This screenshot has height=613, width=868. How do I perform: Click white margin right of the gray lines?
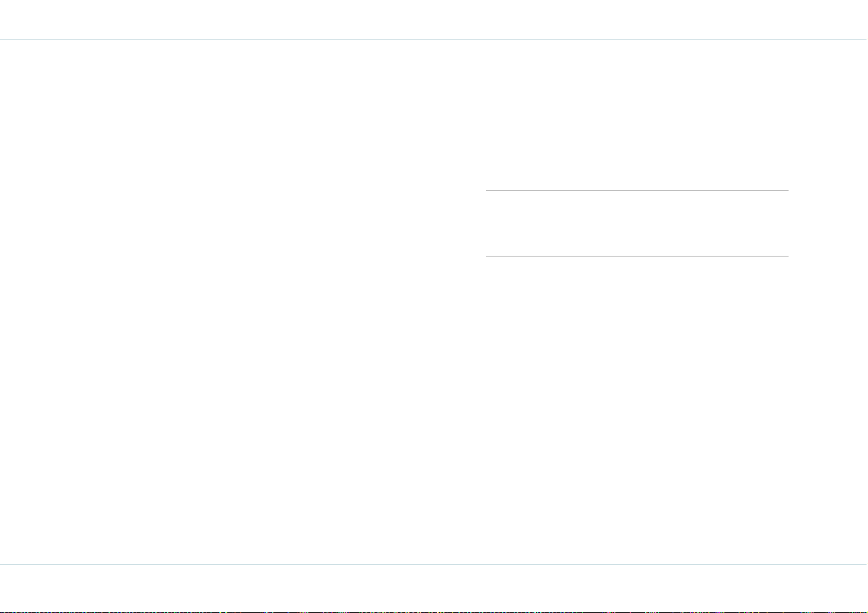tap(828, 223)
